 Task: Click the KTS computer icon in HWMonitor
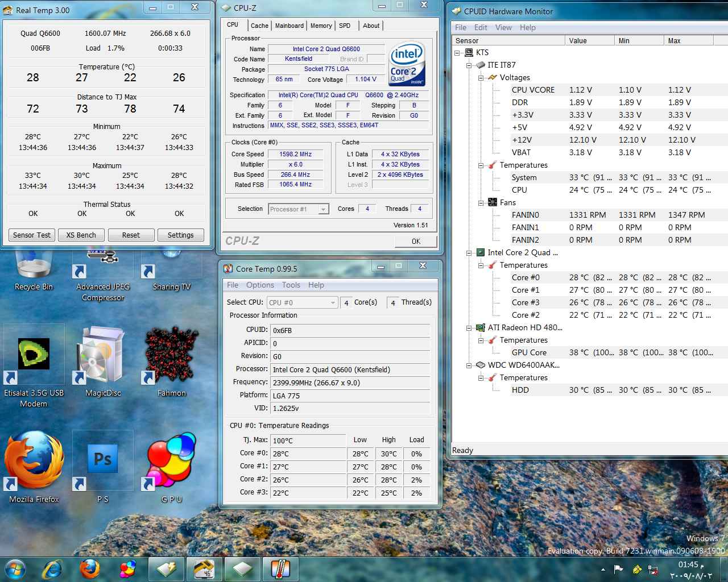tap(469, 52)
